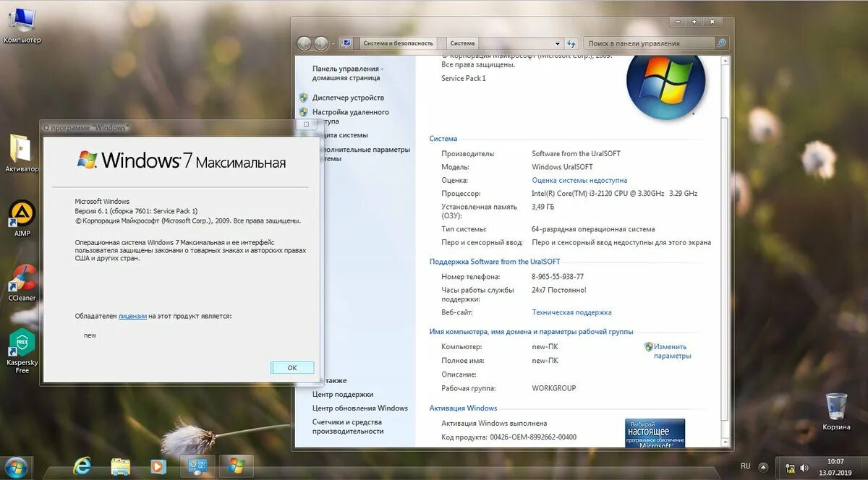
Task: Open the network tray icon
Action: pyautogui.click(x=791, y=468)
